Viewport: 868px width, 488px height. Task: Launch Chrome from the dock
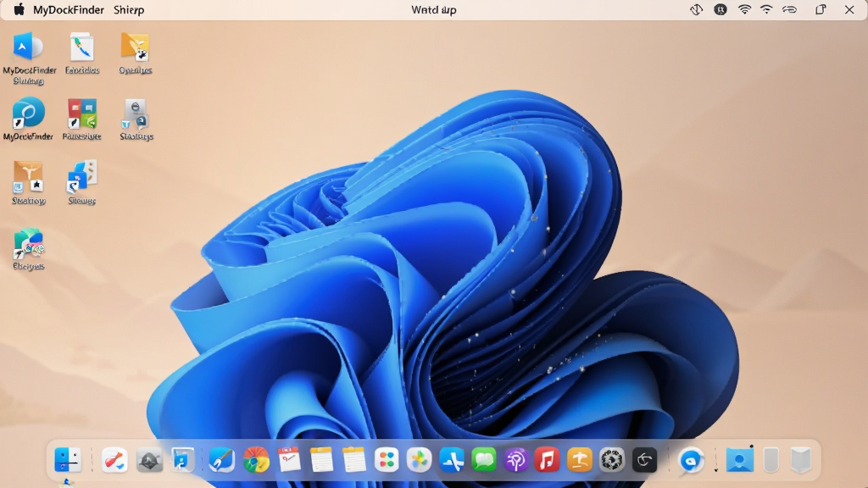pos(256,460)
